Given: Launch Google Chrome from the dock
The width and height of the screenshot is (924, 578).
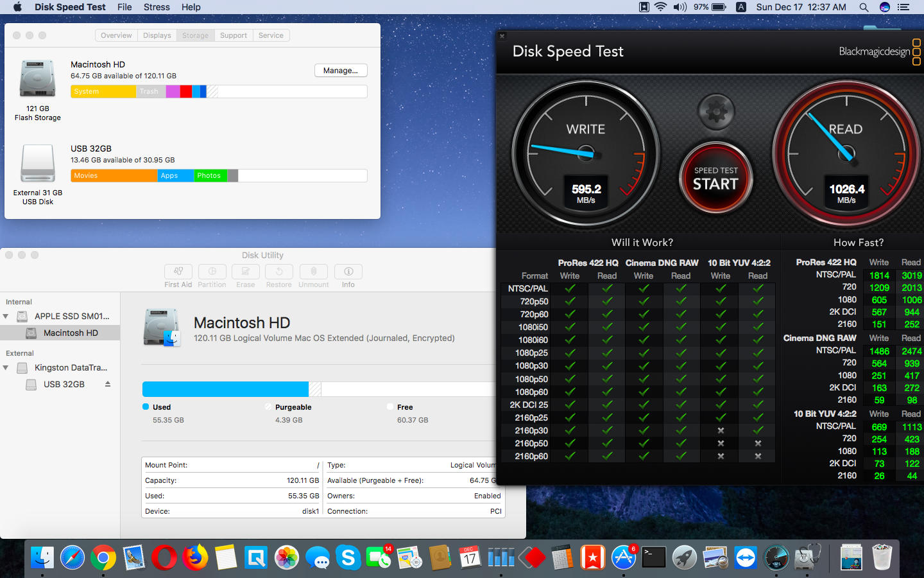Looking at the screenshot, I should [103, 557].
